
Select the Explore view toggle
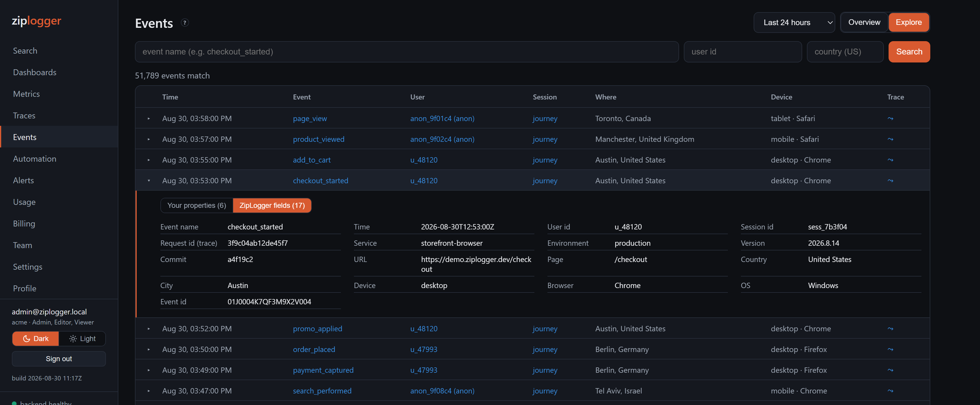click(908, 22)
